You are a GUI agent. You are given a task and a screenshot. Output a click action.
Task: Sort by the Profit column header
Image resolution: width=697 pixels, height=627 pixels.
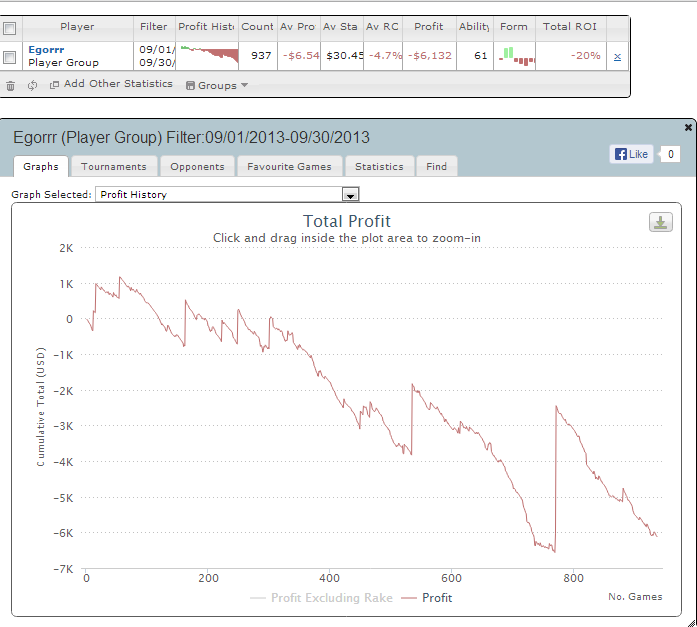click(429, 27)
